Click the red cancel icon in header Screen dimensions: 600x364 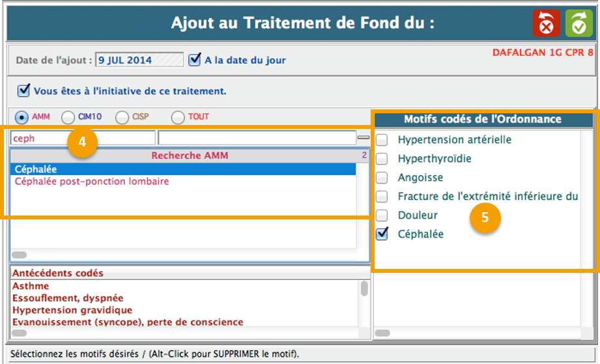546,23
